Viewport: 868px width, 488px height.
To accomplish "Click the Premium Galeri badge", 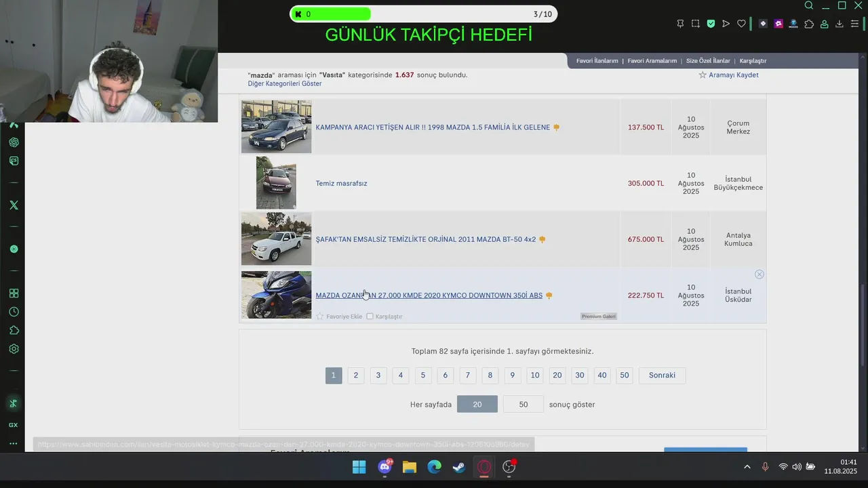I will coord(599,317).
